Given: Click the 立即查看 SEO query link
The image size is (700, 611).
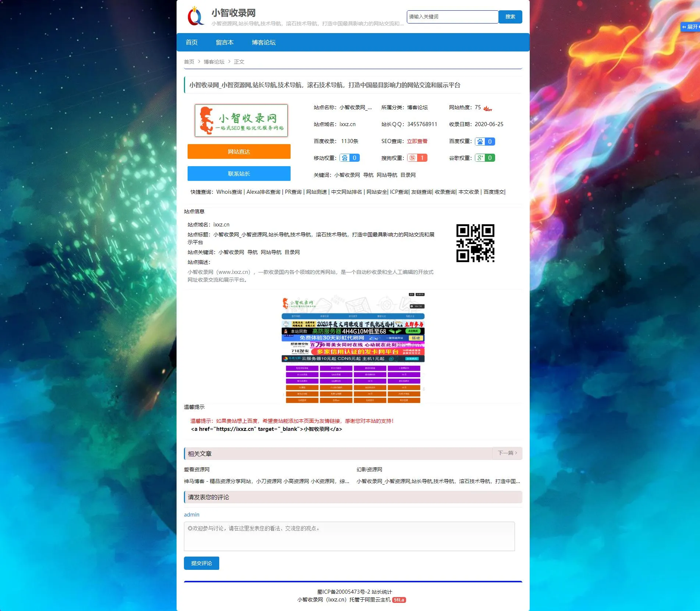Looking at the screenshot, I should click(x=417, y=141).
